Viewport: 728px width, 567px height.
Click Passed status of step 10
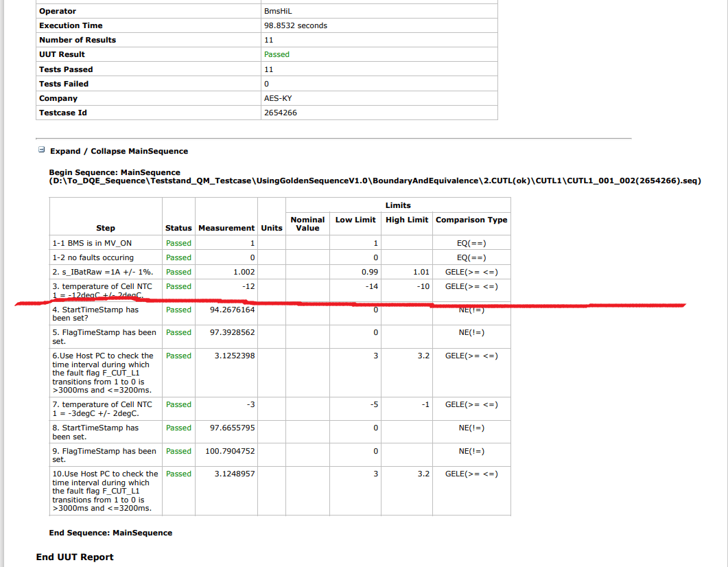(x=178, y=474)
